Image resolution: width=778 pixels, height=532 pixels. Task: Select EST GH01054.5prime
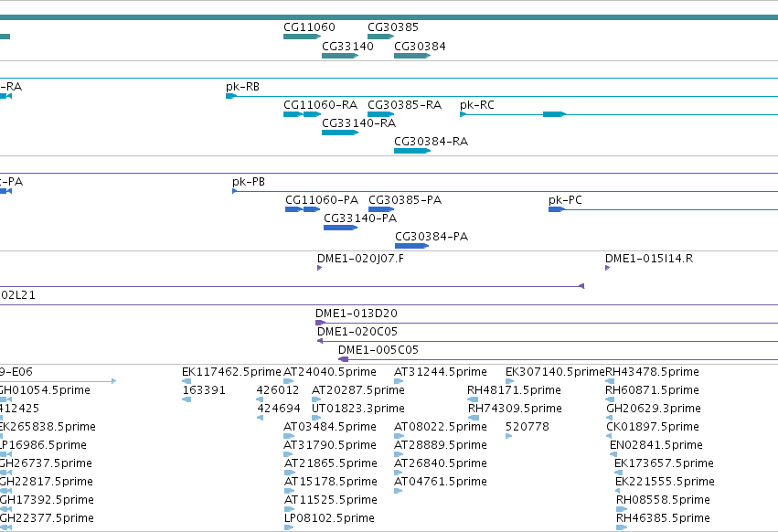coord(5,400)
